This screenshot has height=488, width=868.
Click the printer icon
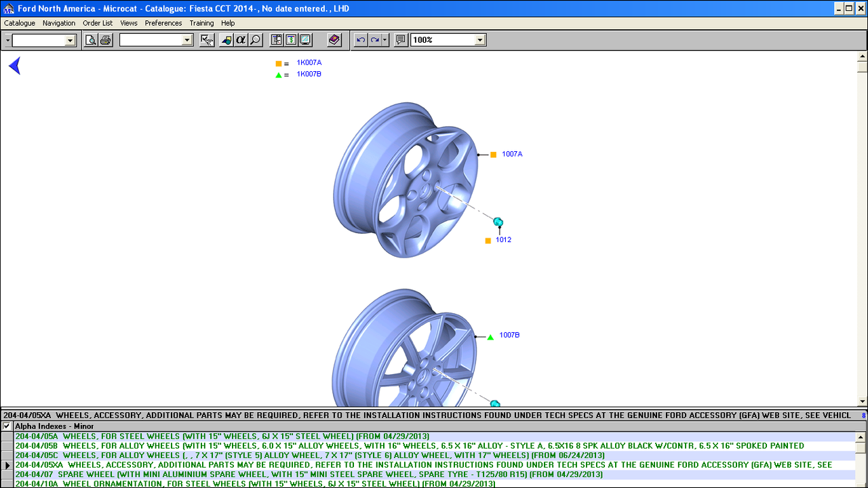[x=106, y=40]
